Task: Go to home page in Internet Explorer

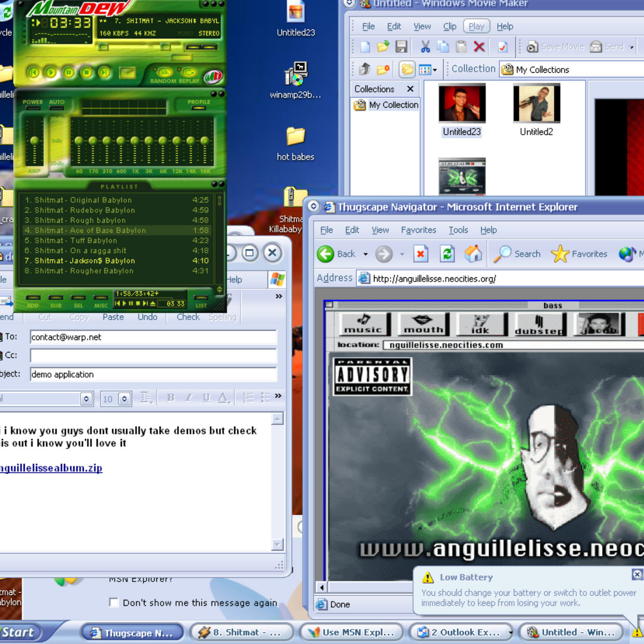Action: [473, 254]
